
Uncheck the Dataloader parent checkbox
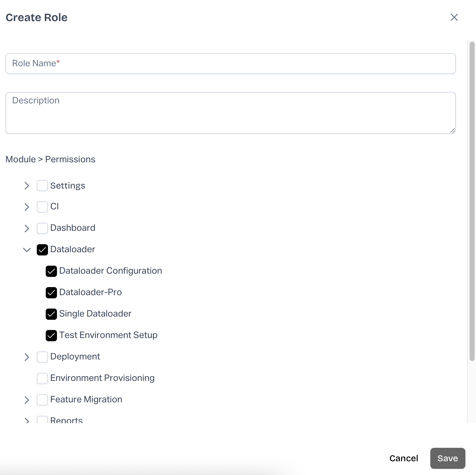click(42, 250)
